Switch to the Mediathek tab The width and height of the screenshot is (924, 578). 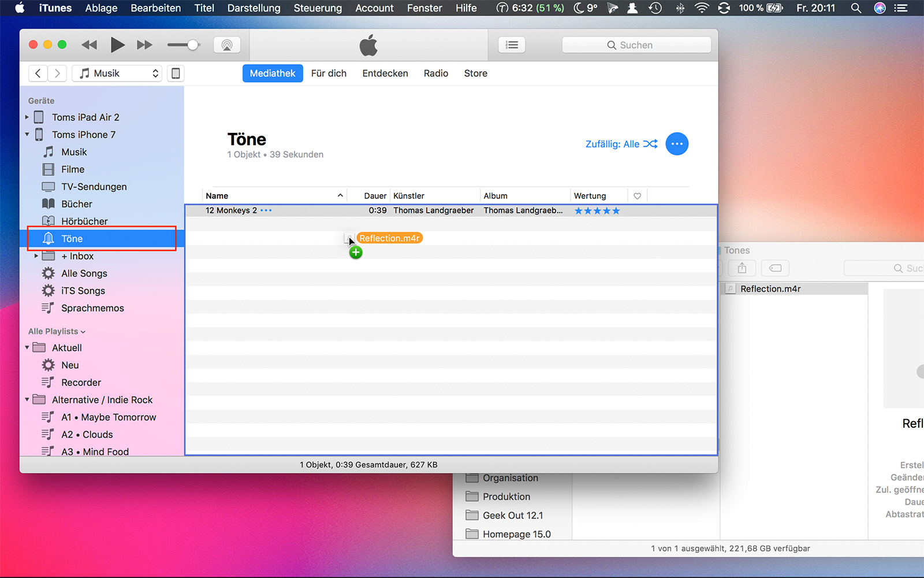point(273,73)
